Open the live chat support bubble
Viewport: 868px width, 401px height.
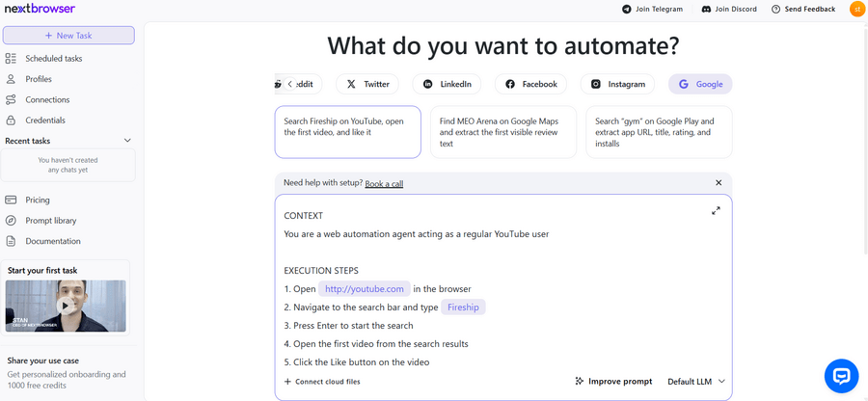(x=841, y=375)
